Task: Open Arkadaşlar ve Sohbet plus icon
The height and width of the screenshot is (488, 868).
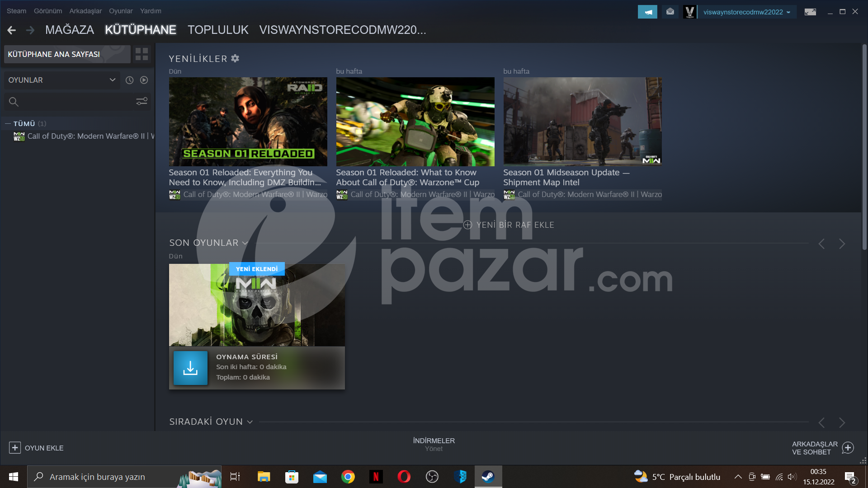Action: pyautogui.click(x=848, y=448)
